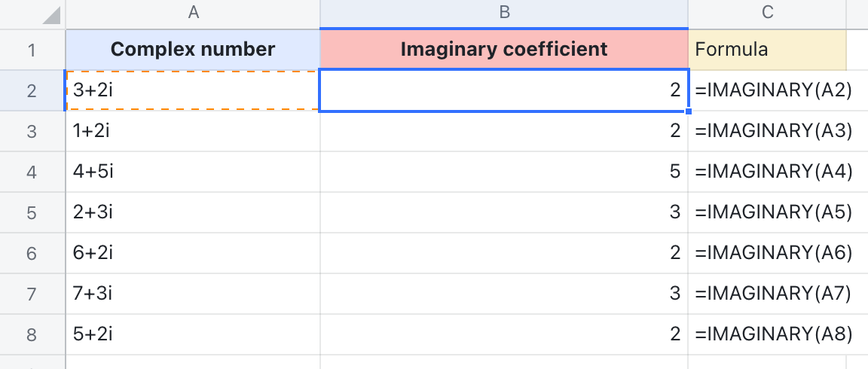The width and height of the screenshot is (868, 369).
Task: Select column C header
Action: (x=767, y=12)
